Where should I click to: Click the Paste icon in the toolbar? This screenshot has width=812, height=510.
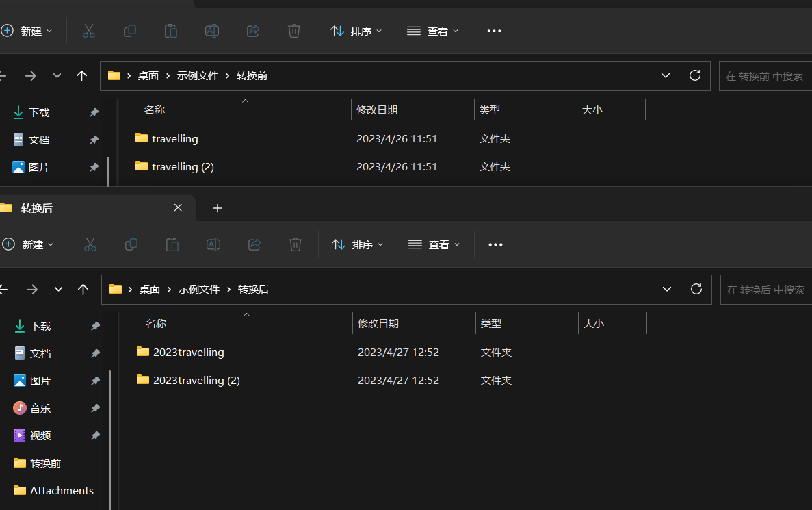pos(170,30)
